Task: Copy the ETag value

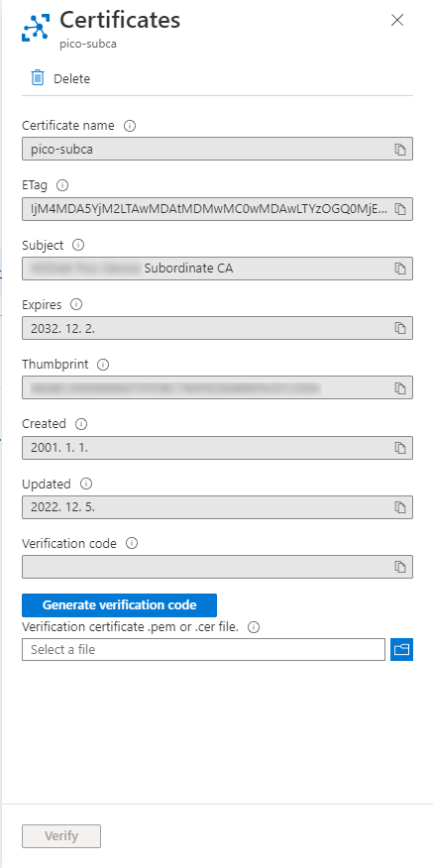Action: coord(399,209)
